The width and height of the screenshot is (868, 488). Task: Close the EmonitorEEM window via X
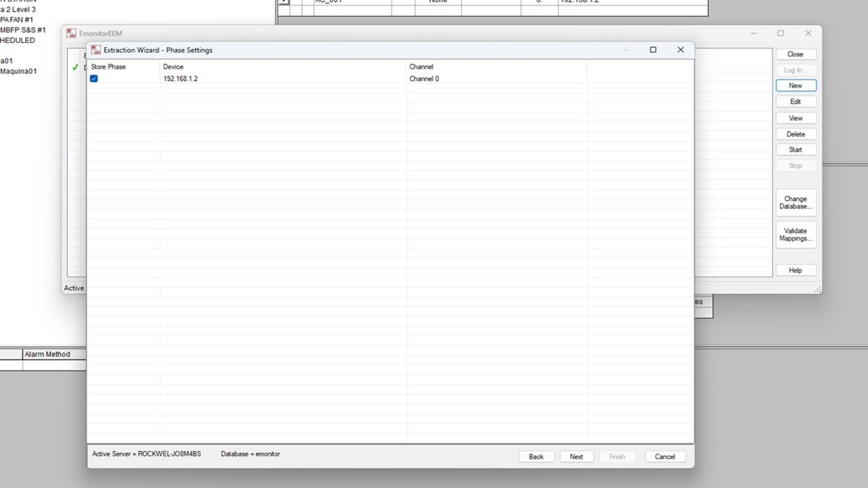click(808, 33)
